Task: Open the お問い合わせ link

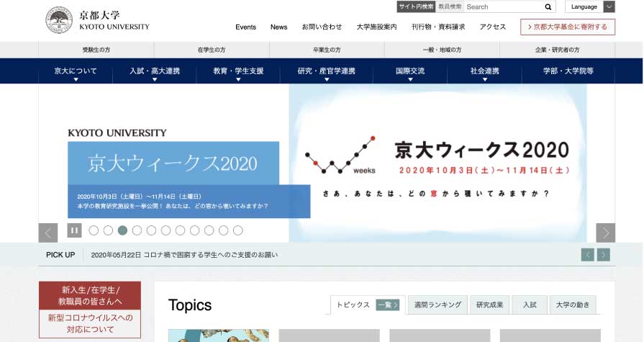Action: [x=322, y=27]
